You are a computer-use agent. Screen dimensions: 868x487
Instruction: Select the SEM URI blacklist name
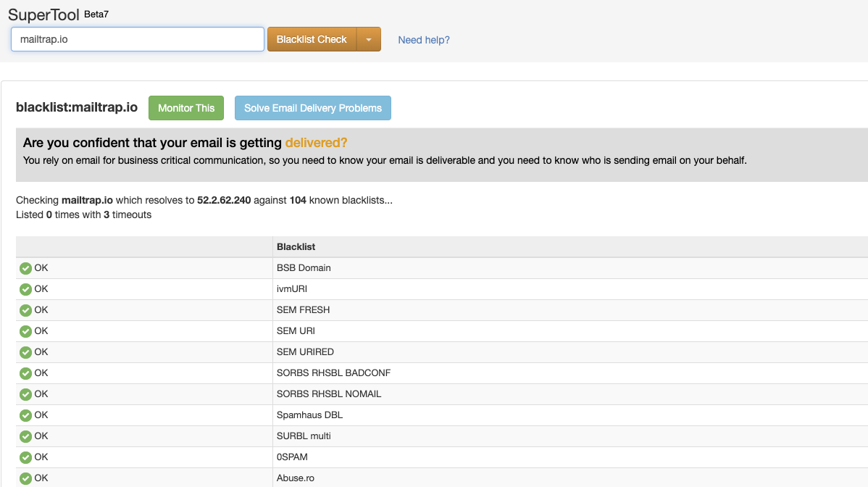coord(296,331)
